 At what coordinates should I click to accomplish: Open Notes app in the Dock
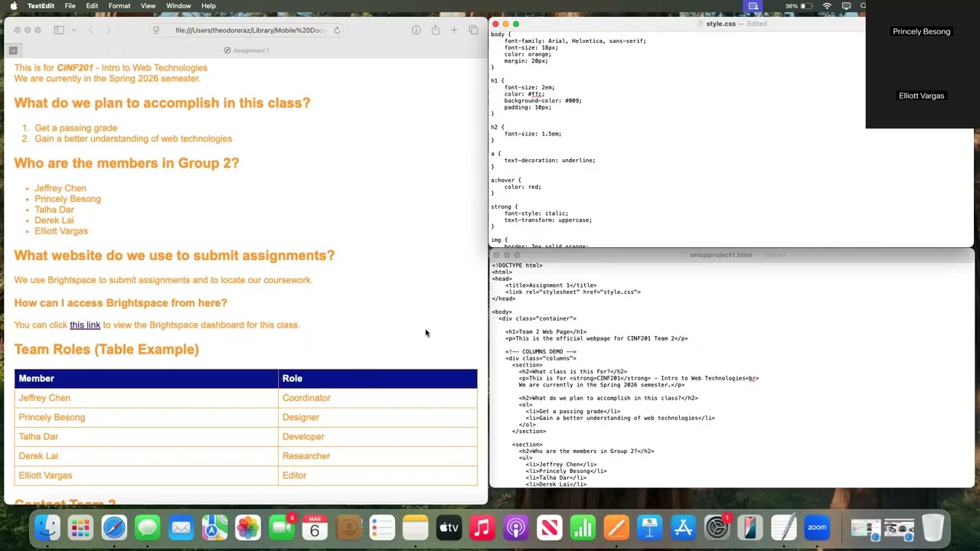415,527
